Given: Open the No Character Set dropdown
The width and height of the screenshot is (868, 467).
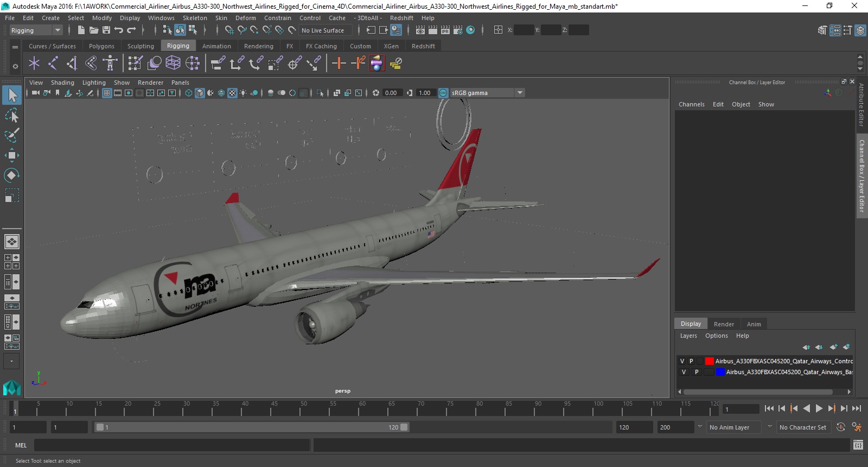Looking at the screenshot, I should coord(803,427).
